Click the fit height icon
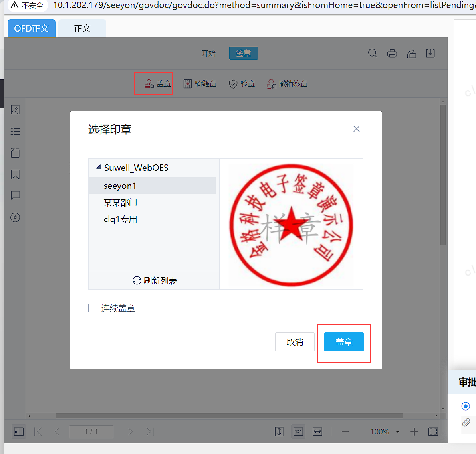Screen dimensions: 476x454 click(x=279, y=432)
